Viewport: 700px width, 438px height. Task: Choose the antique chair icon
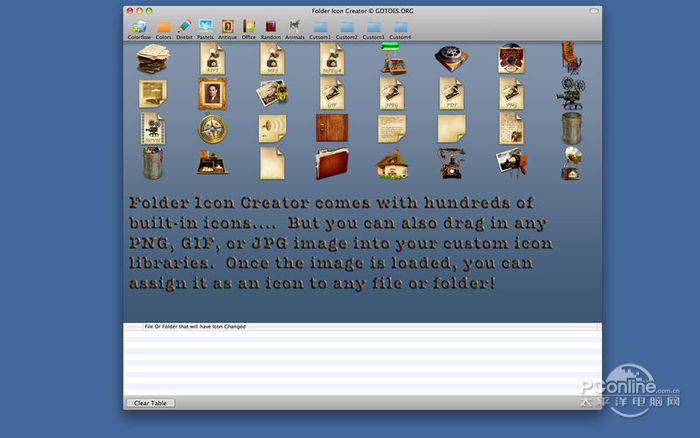[571, 58]
